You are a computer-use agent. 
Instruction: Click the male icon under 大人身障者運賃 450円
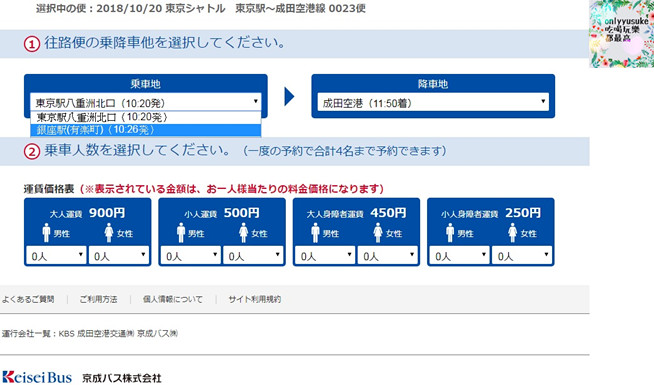coord(315,233)
